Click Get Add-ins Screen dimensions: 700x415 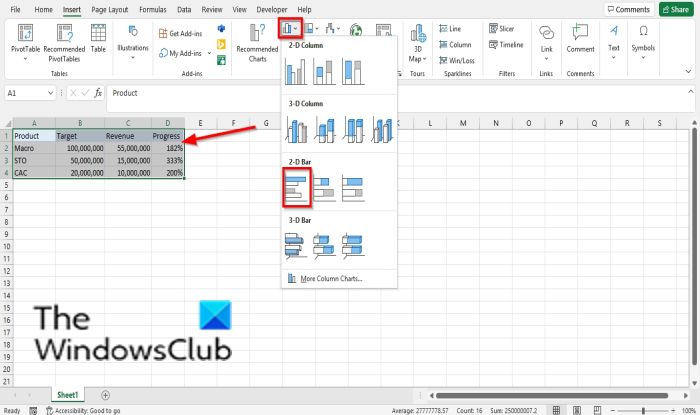tap(181, 33)
